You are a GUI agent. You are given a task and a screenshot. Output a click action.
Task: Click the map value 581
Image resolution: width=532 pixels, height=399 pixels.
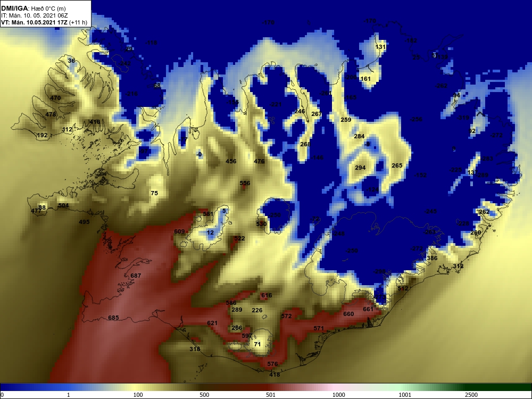pyautogui.click(x=208, y=214)
